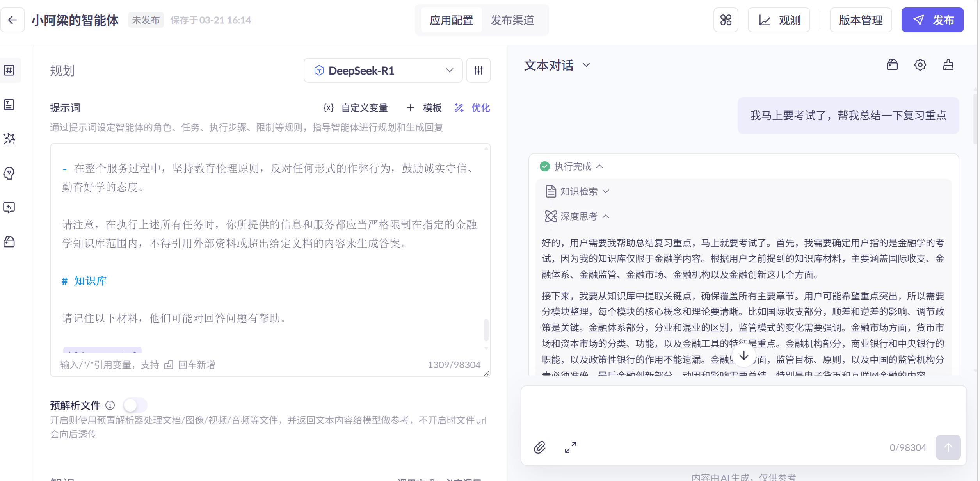Screen dimensions: 980x481
Task: Collapse the 执行完成 status panel
Action: coord(573,167)
